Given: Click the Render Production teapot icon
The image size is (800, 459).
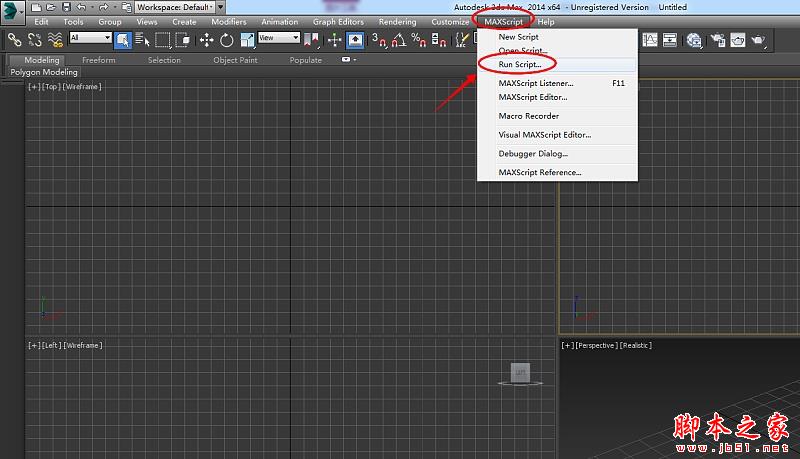Looking at the screenshot, I should tap(759, 40).
